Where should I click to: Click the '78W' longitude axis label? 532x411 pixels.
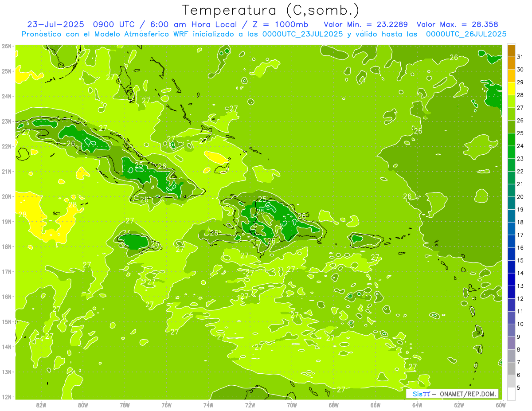click(x=125, y=404)
